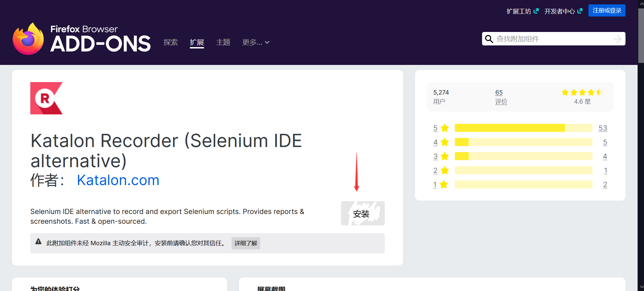This screenshot has width=644, height=291.
Task: Click the 2-star rating progress bar
Action: pyautogui.click(x=523, y=170)
